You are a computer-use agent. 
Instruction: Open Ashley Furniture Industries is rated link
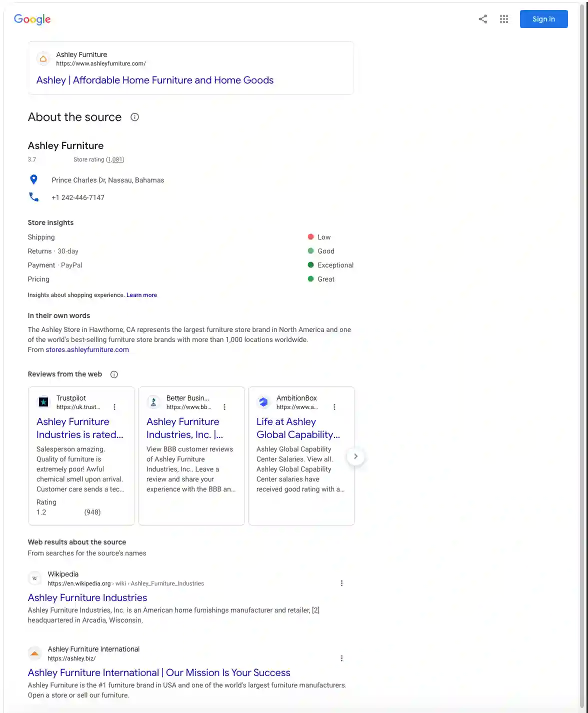(80, 428)
